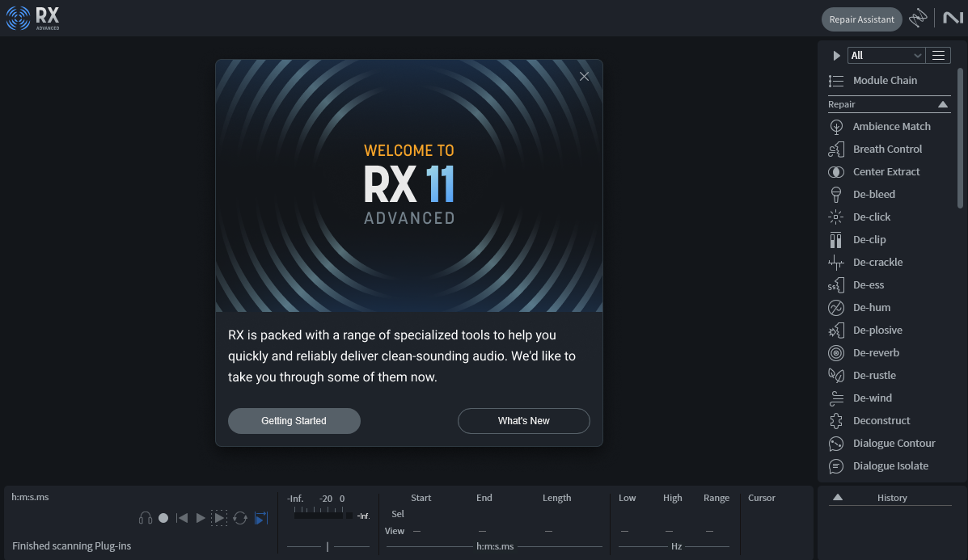Toggle the module list view button
This screenshot has height=560, width=968.
[938, 56]
